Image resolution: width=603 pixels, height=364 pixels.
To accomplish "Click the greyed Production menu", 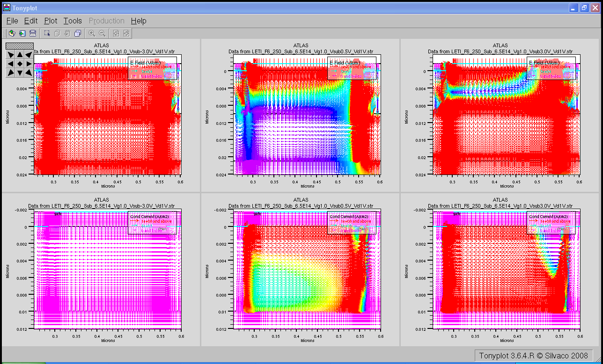I will pyautogui.click(x=107, y=21).
